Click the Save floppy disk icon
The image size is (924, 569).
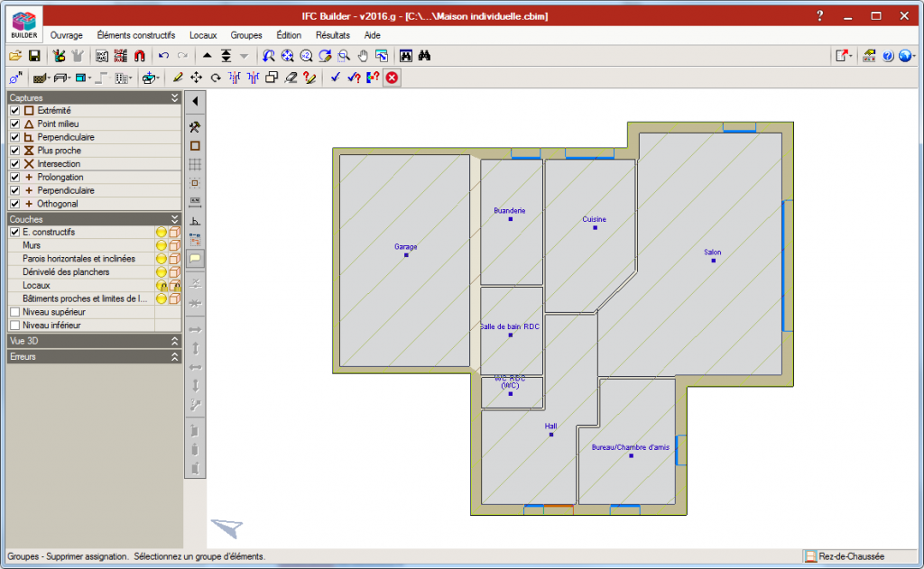33,56
